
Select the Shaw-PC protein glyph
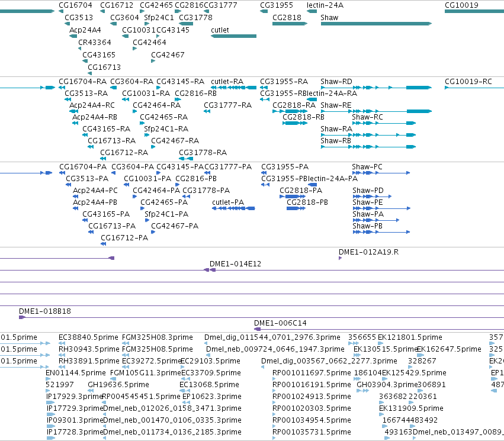pyautogui.click(x=381, y=173)
